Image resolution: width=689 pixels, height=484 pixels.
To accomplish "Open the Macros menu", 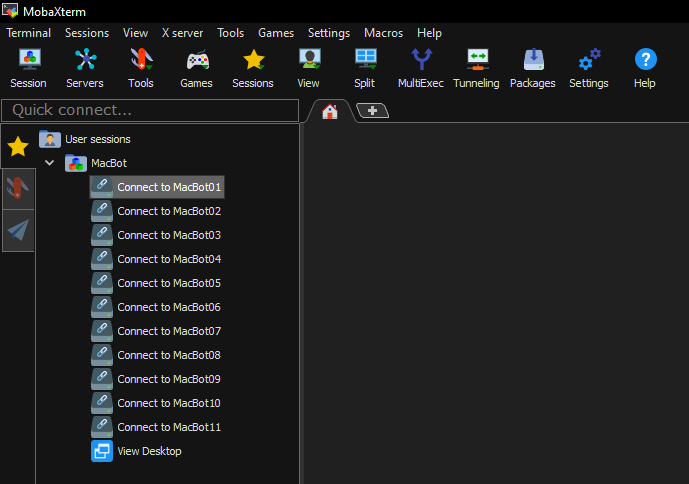I will pyautogui.click(x=384, y=33).
